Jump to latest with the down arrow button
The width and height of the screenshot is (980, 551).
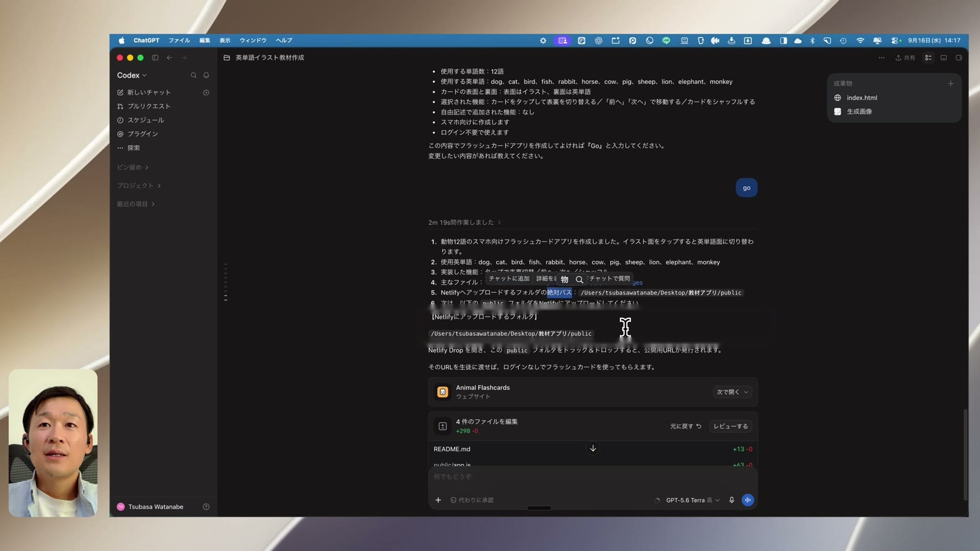(x=593, y=449)
